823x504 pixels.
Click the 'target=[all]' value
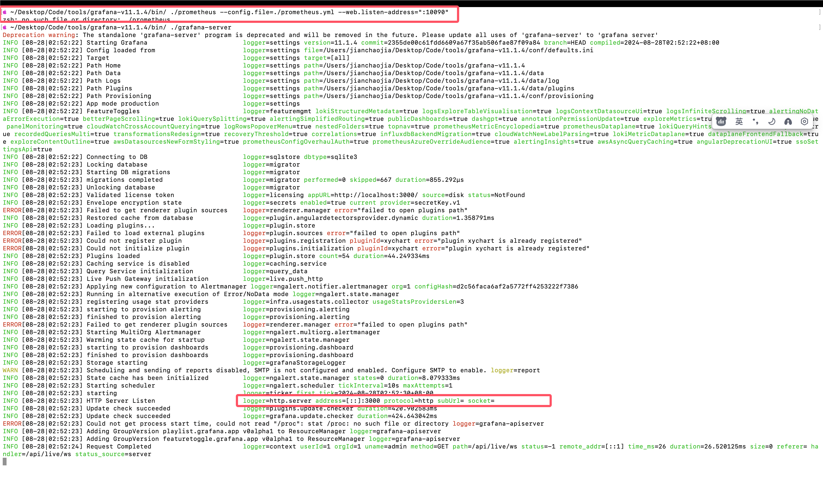tap(326, 58)
